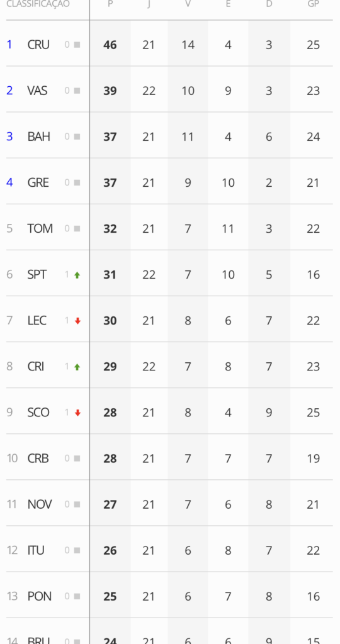Open the VAS team link
This screenshot has width=340, height=644.
pos(37,91)
